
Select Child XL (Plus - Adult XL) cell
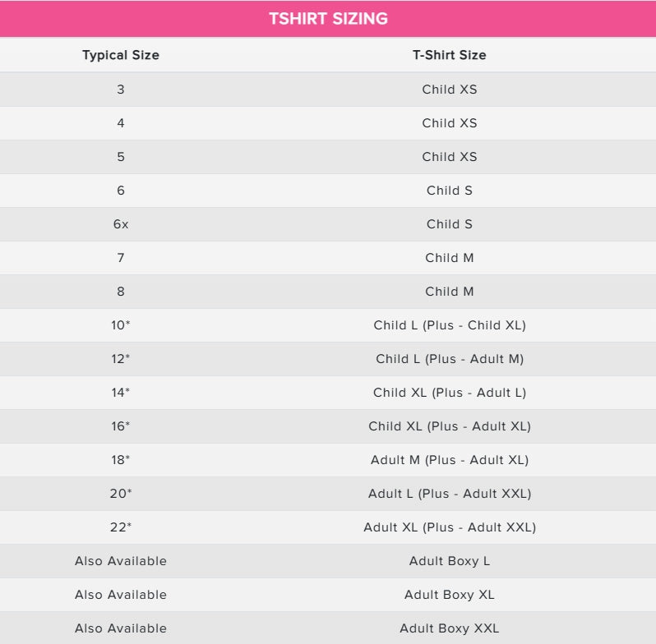pos(449,425)
